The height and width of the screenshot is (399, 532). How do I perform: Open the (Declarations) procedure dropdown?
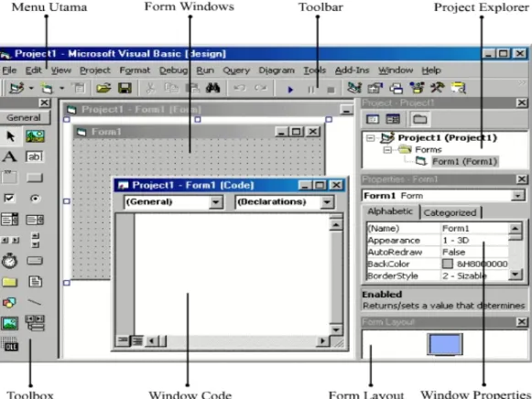[x=327, y=202]
